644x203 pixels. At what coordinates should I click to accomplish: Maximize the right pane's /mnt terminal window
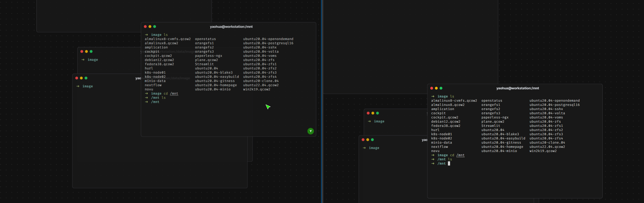point(441,88)
